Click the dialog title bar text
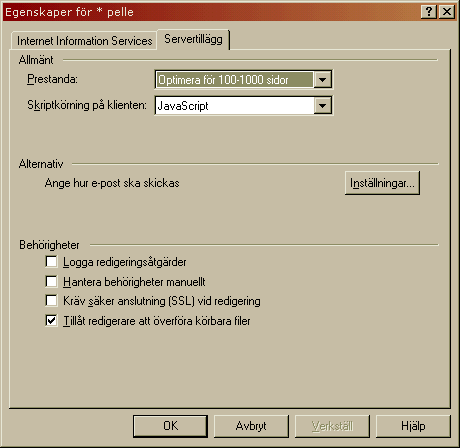This screenshot has width=460, height=448. 69,12
